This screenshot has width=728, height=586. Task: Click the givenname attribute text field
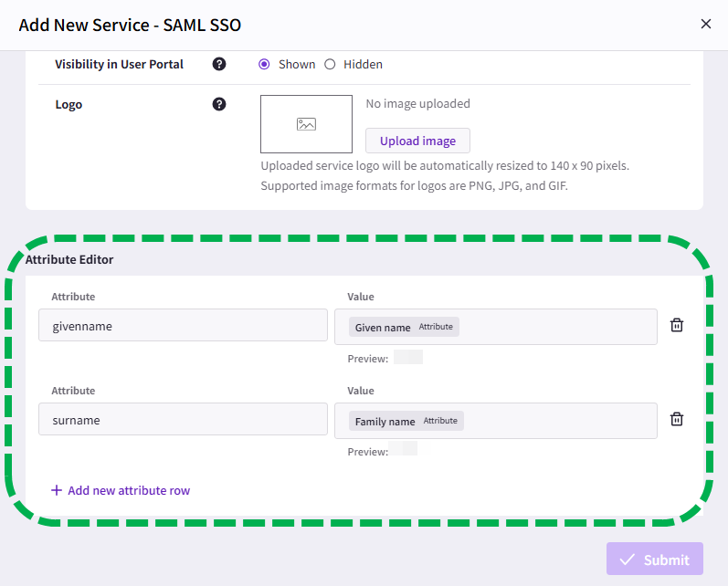click(183, 325)
